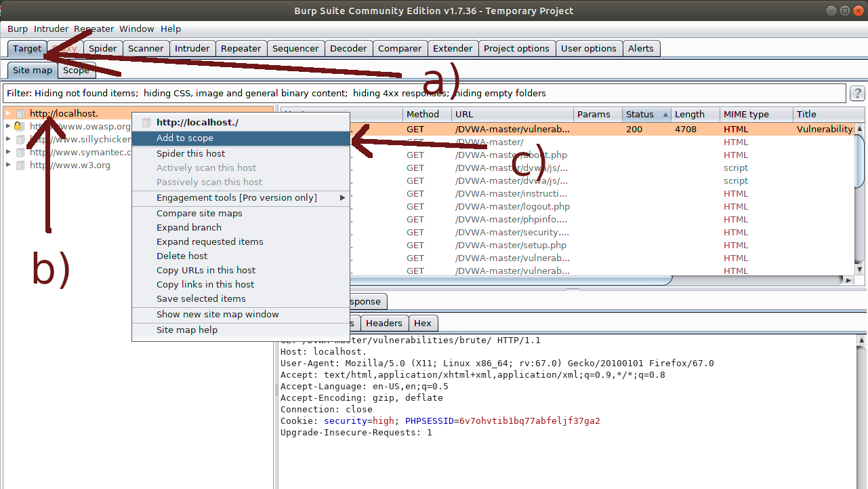The width and height of the screenshot is (868, 489).
Task: Choose Spider this host
Action: pos(241,154)
